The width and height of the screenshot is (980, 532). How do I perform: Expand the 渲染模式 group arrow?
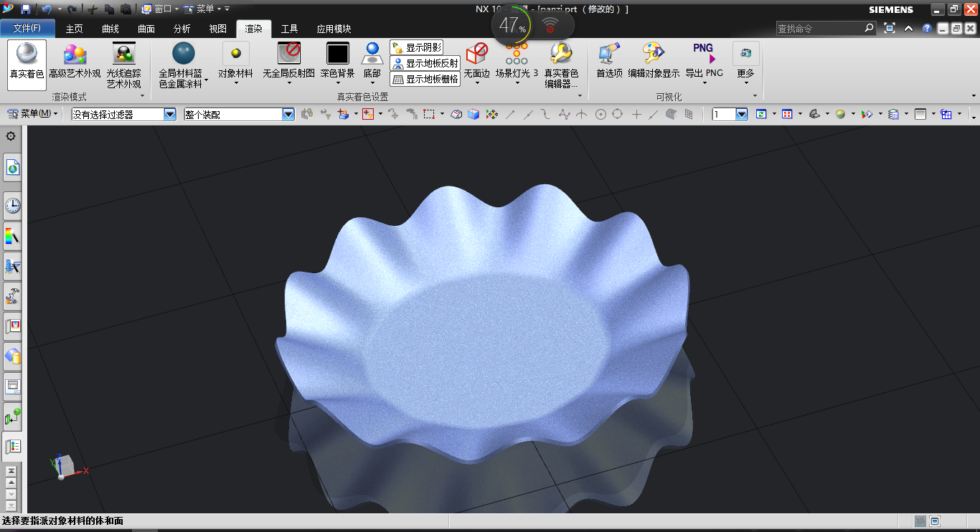pos(142,96)
